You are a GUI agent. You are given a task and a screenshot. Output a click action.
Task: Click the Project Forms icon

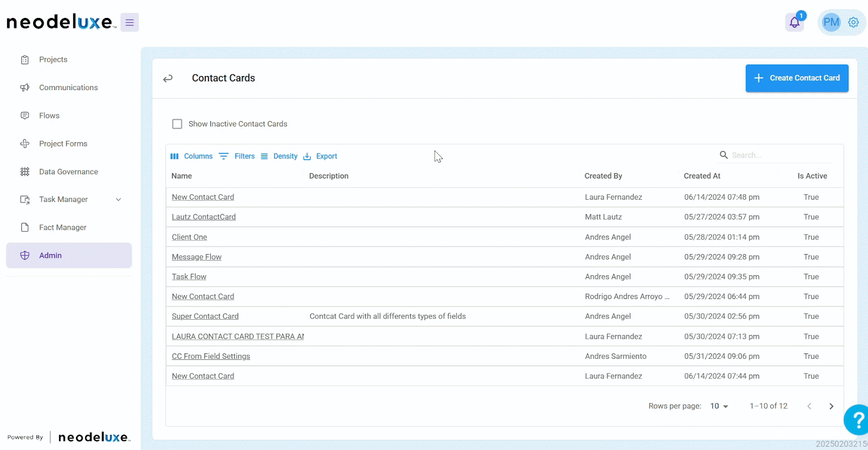(25, 144)
